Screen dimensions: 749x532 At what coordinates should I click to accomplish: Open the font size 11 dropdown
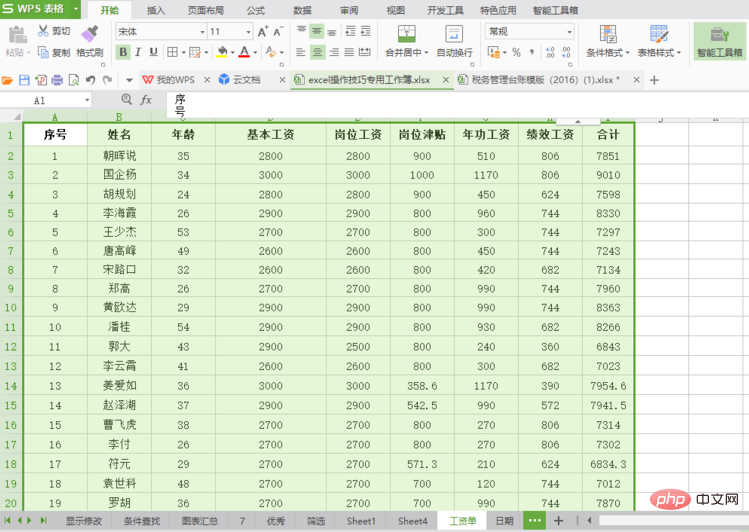[x=248, y=32]
